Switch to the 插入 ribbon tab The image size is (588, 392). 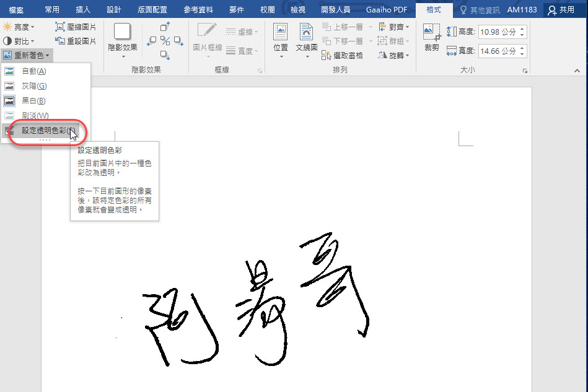[x=83, y=9]
